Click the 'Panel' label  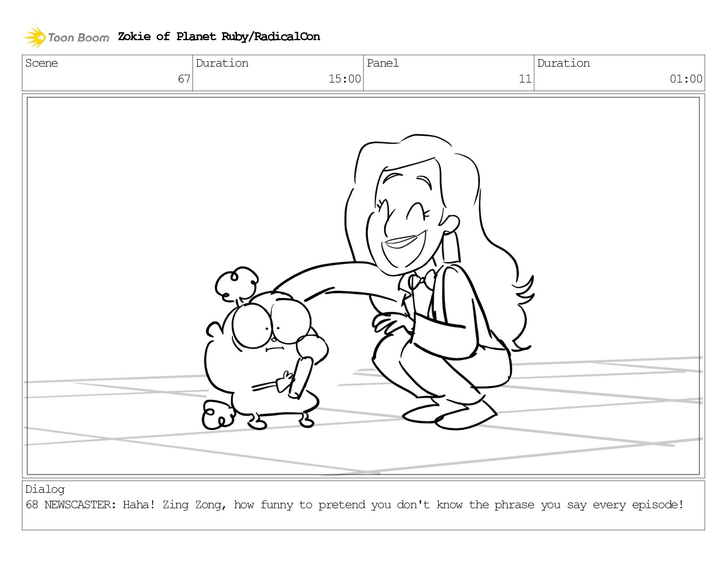(383, 63)
